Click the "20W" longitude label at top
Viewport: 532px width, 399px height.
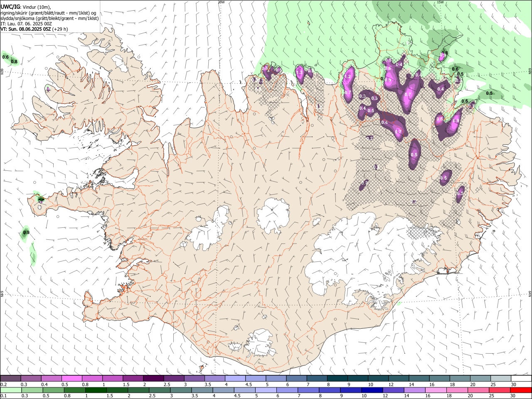point(221,2)
